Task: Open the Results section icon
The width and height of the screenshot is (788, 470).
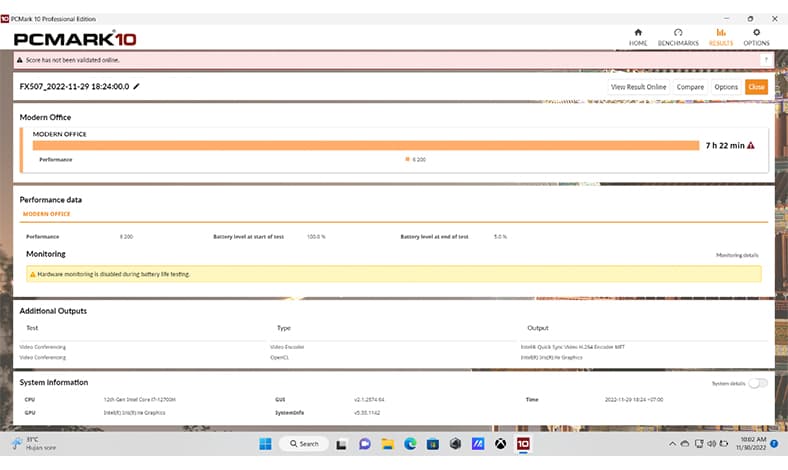Action: click(721, 33)
